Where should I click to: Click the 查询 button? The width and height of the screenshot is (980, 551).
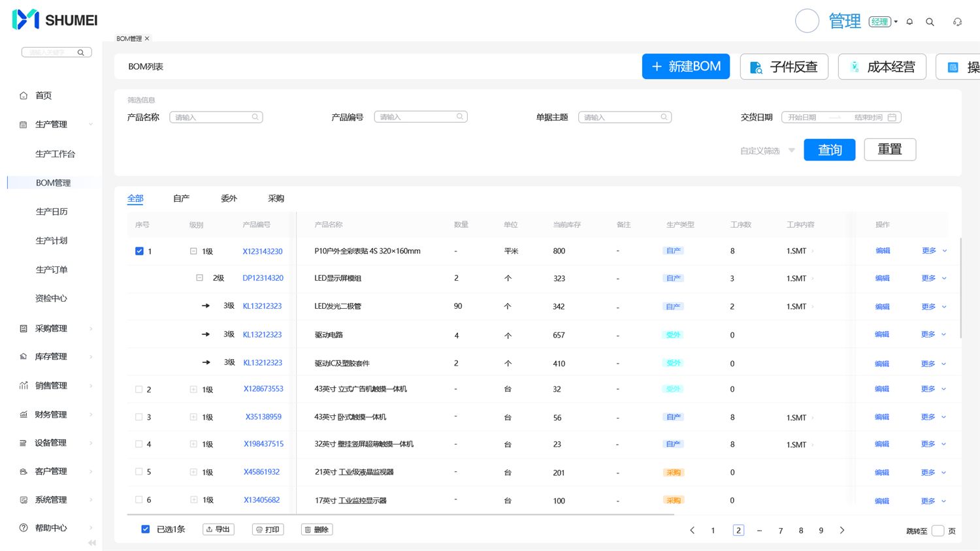(830, 150)
